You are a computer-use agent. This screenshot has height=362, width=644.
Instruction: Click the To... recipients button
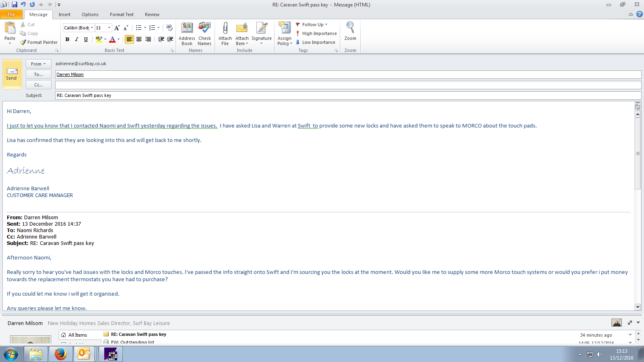(x=38, y=74)
